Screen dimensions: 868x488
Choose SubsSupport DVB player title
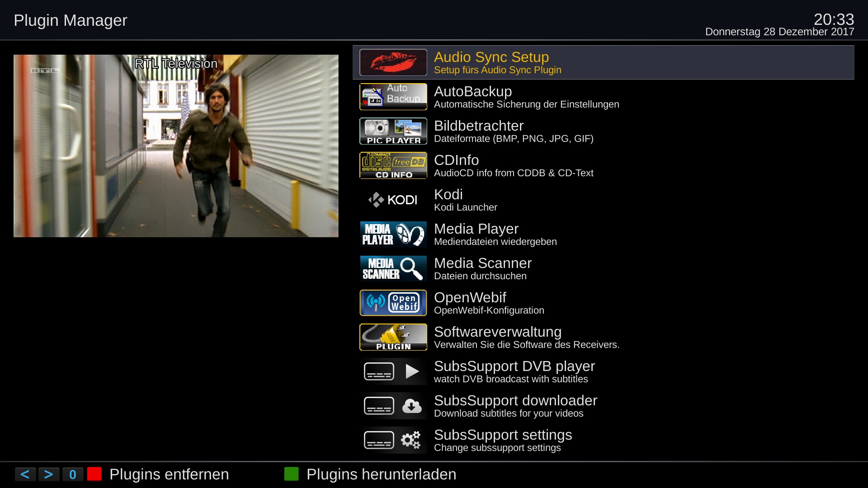point(514,366)
